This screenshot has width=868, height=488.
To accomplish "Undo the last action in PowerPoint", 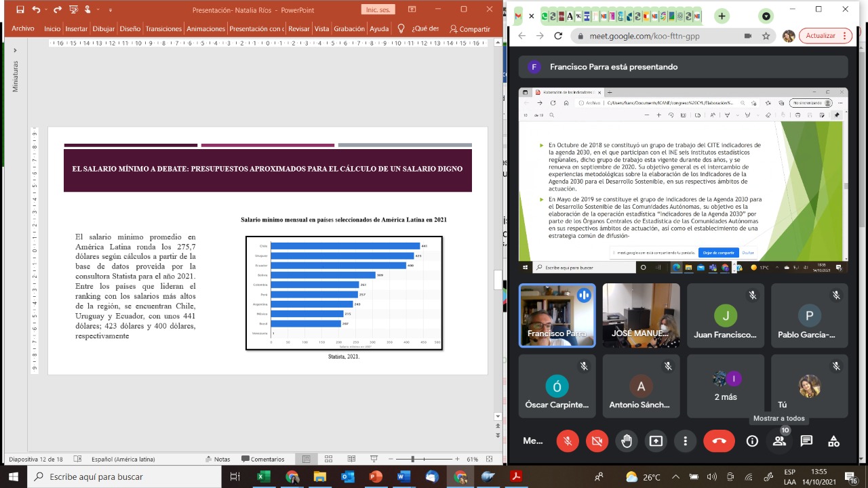I will tap(36, 9).
